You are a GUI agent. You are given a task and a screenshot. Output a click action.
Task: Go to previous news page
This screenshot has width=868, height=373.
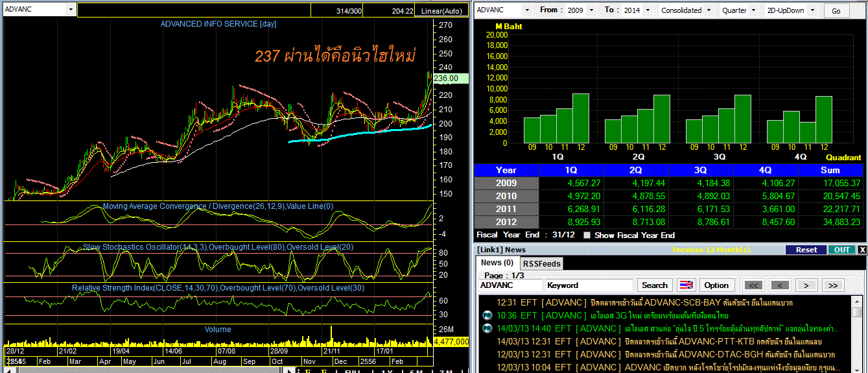(x=780, y=285)
